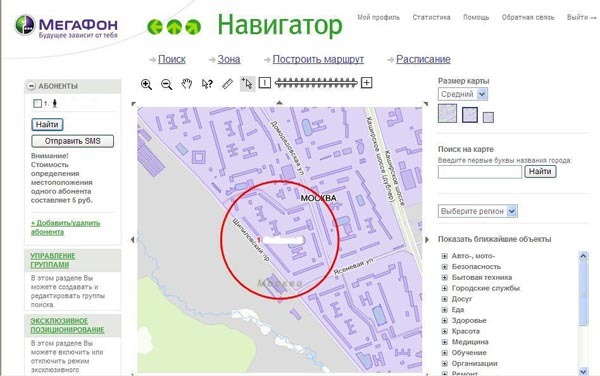Activate the hand pan tool
This screenshot has width=600, height=376.
[187, 83]
